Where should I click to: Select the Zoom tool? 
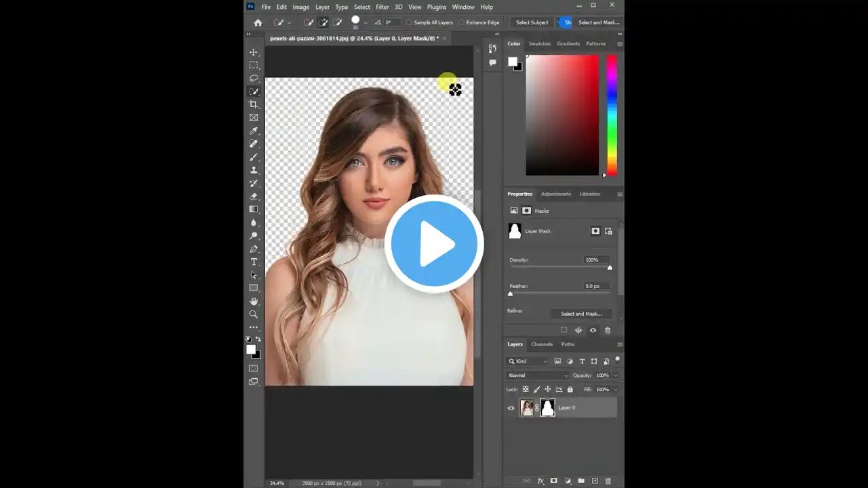coord(254,314)
